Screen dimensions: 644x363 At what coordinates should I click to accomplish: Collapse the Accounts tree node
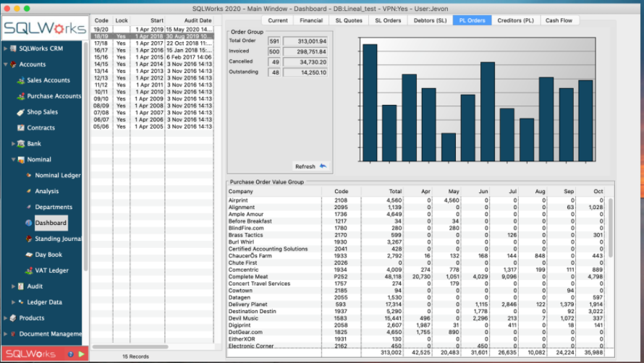click(5, 64)
